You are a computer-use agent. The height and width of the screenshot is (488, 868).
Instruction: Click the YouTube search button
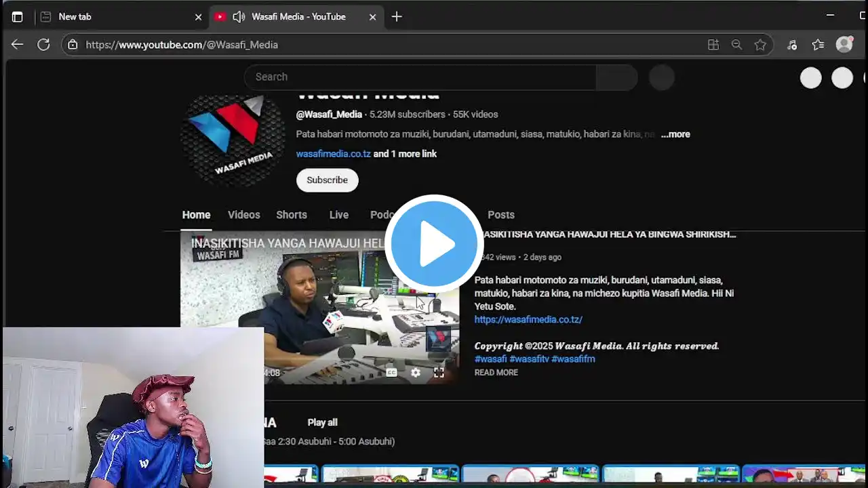(x=616, y=77)
